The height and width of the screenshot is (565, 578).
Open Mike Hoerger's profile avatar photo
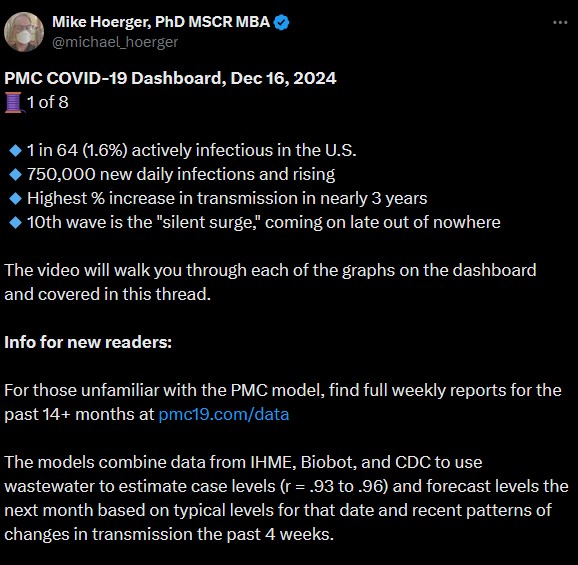point(24,32)
